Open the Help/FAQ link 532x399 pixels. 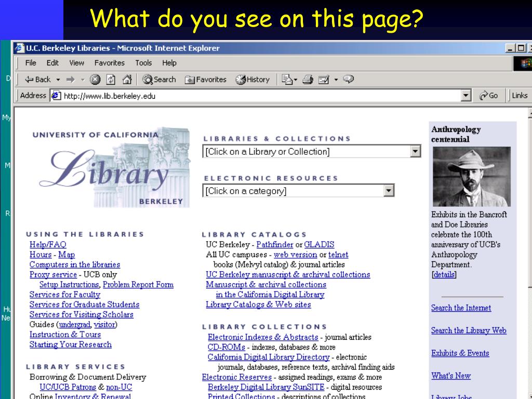[x=48, y=245]
